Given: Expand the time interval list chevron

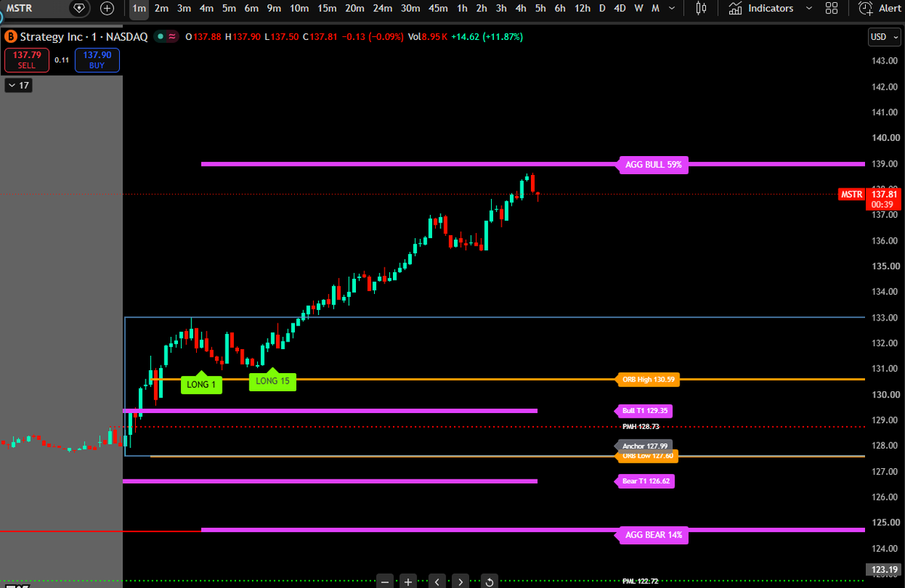Looking at the screenshot, I should pyautogui.click(x=673, y=8).
